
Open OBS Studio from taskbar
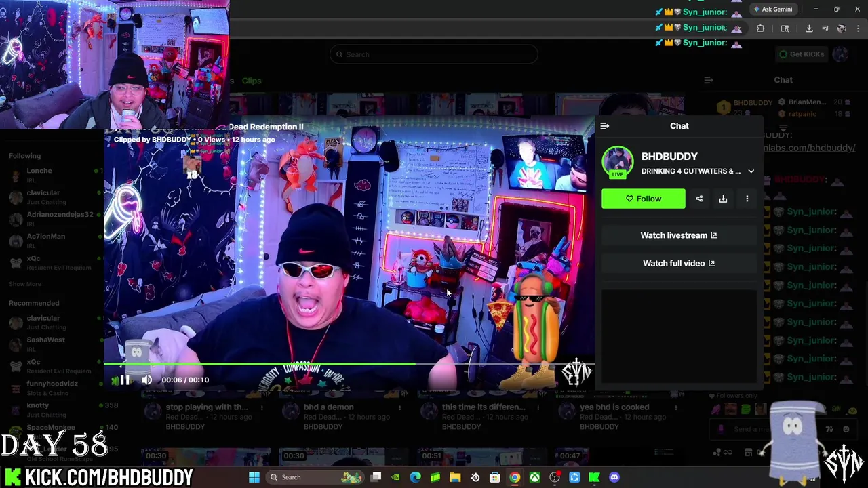[555, 477]
